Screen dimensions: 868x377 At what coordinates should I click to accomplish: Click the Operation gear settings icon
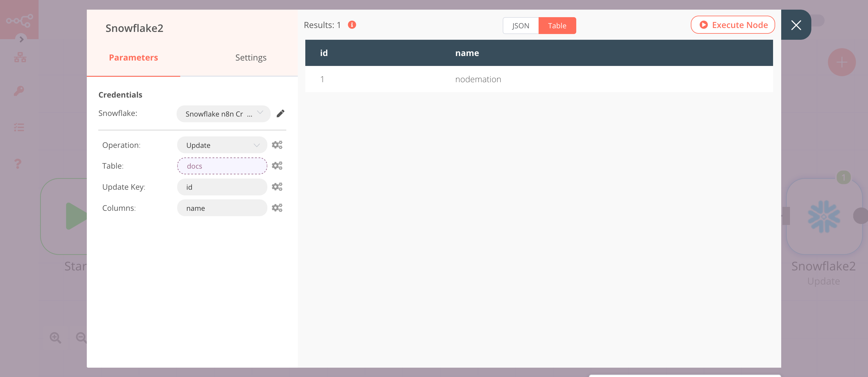pos(277,145)
